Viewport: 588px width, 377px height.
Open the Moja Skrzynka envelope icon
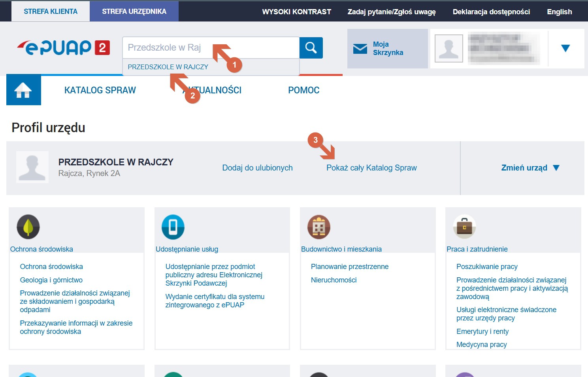(360, 49)
